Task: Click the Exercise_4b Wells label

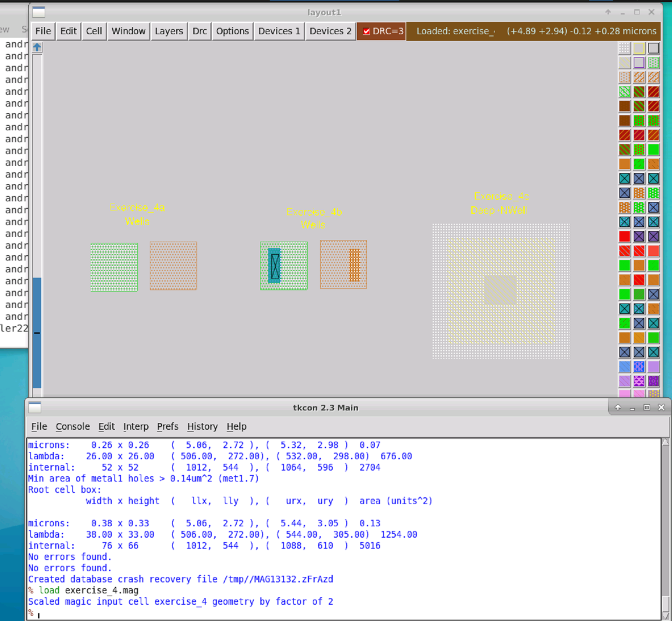Action: click(x=314, y=218)
